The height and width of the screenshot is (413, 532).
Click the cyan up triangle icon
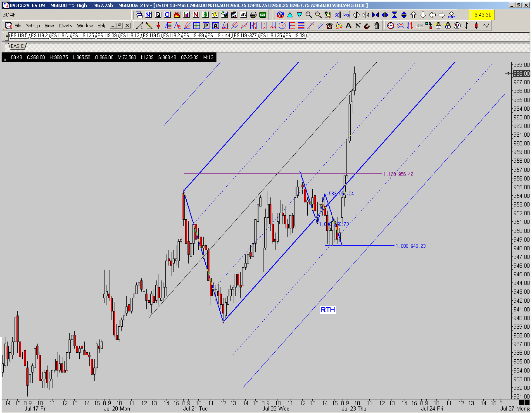pyautogui.click(x=290, y=15)
